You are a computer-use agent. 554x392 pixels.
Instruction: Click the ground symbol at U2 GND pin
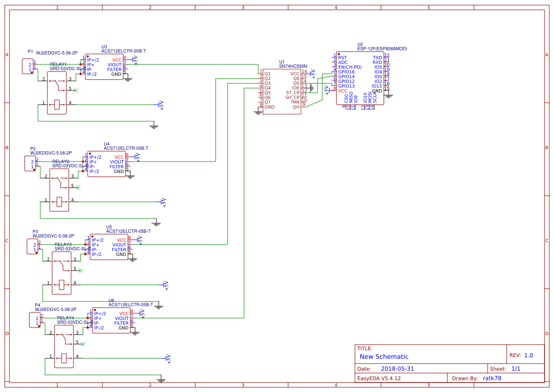coord(388,95)
